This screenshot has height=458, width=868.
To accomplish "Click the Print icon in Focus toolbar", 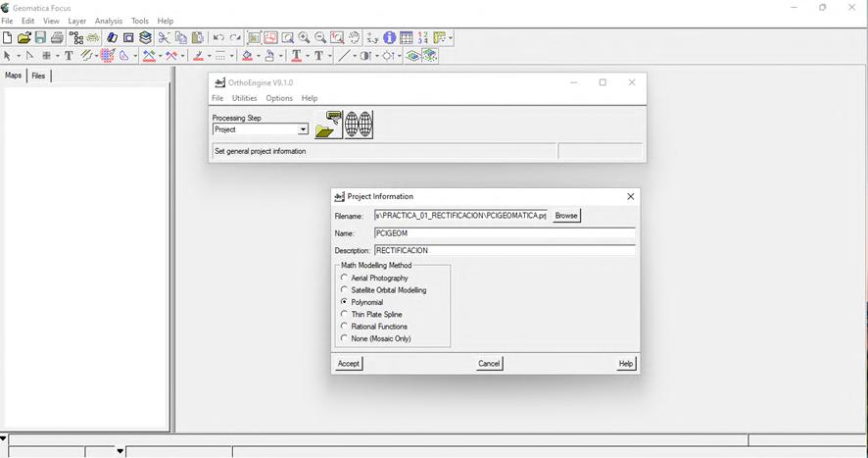I will click(57, 37).
